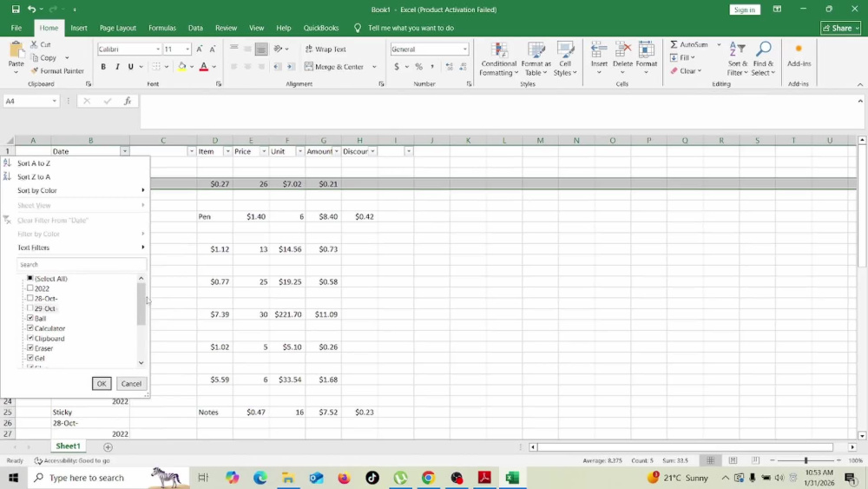Toggle Italic formatting

[x=117, y=67]
